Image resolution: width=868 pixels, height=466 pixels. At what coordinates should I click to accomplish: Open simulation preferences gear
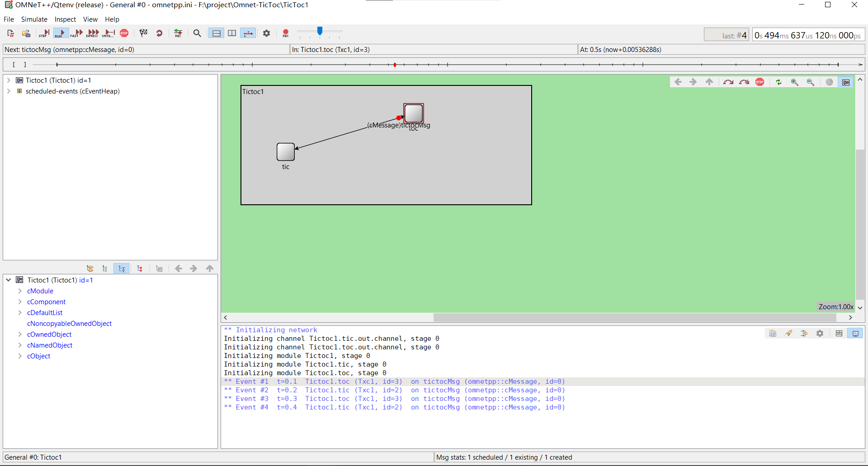pos(267,33)
